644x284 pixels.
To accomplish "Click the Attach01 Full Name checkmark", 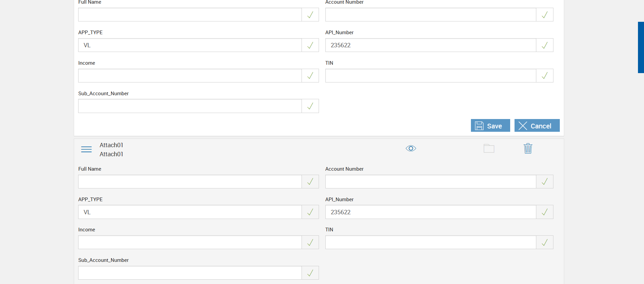I will (310, 182).
